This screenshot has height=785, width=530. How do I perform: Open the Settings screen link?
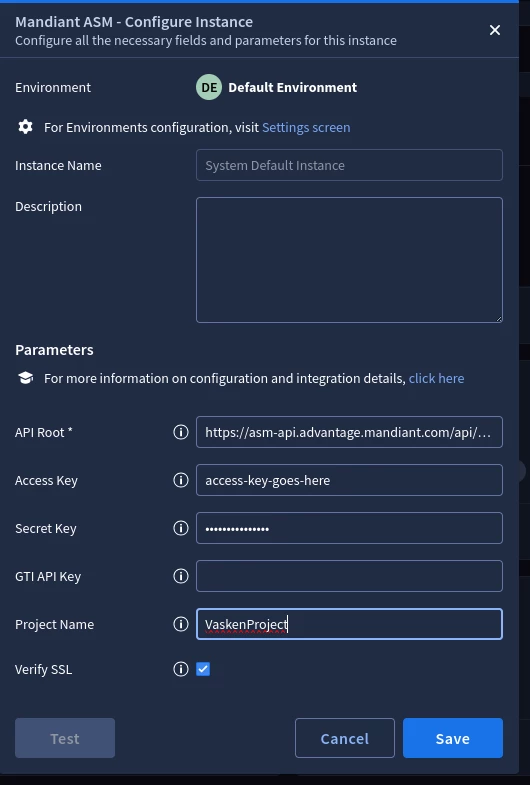coord(306,127)
